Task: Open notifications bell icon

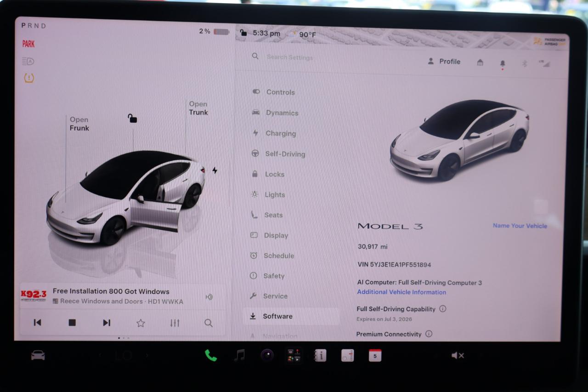Action: pos(503,63)
